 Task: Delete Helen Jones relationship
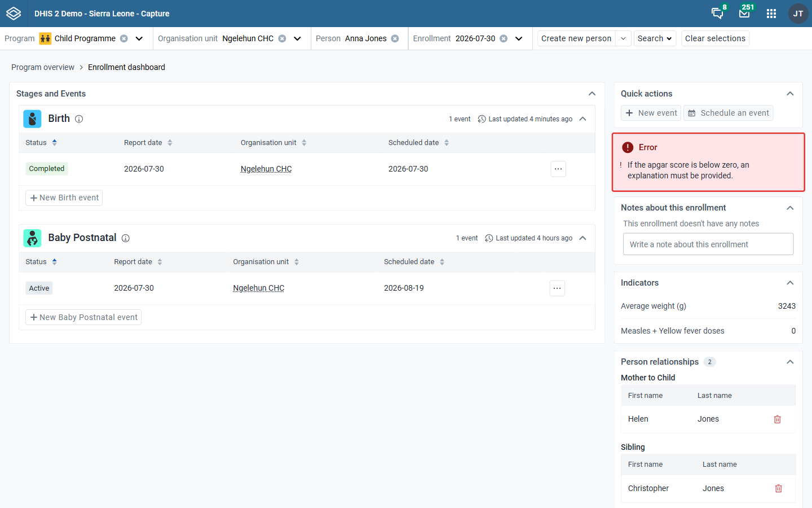[x=777, y=419]
